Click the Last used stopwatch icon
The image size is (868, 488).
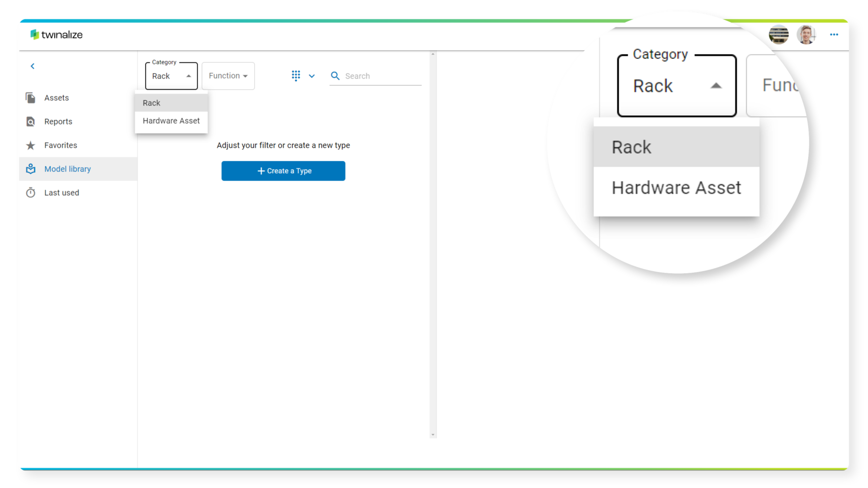[x=31, y=192]
